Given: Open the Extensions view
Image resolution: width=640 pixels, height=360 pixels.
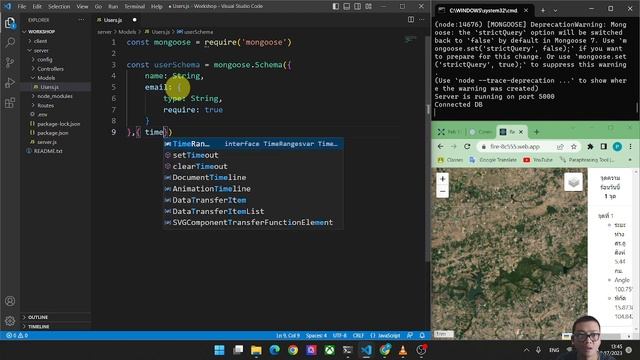Looking at the screenshot, I should (x=10, y=102).
